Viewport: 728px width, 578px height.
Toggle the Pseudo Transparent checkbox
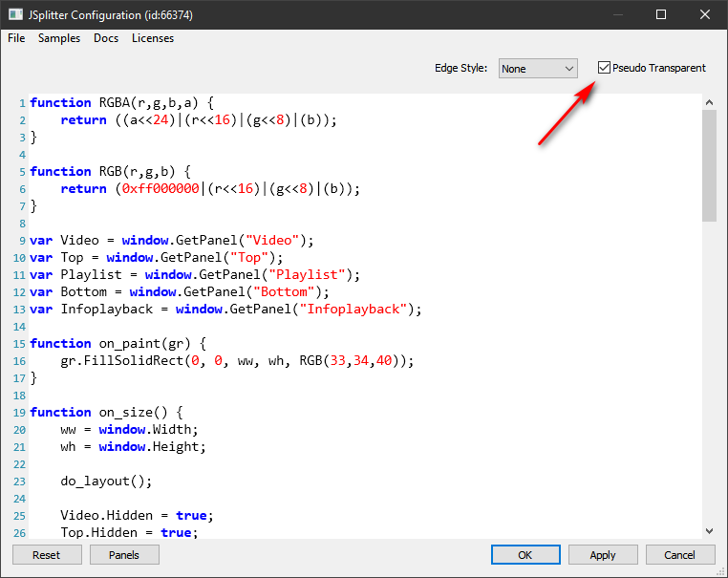click(604, 68)
